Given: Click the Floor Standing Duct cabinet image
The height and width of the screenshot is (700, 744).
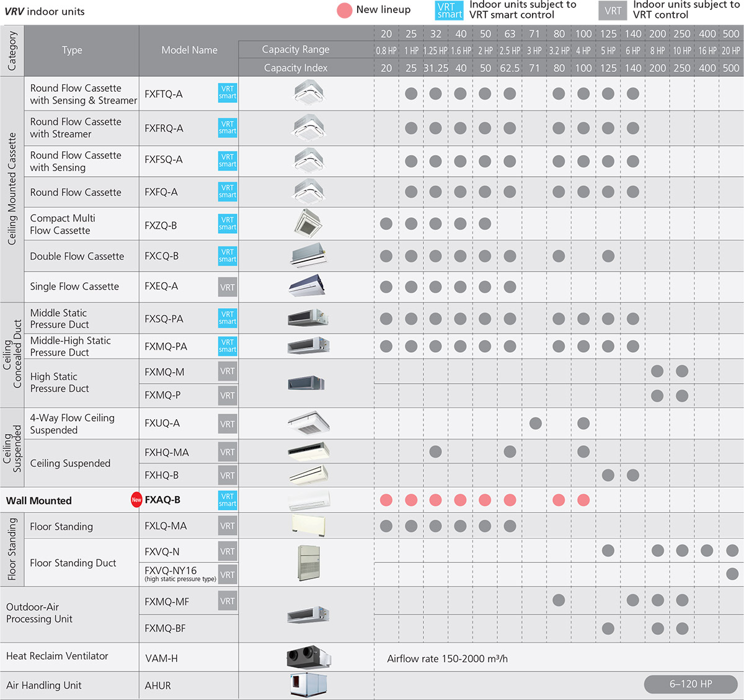Looking at the screenshot, I should pos(309,563).
